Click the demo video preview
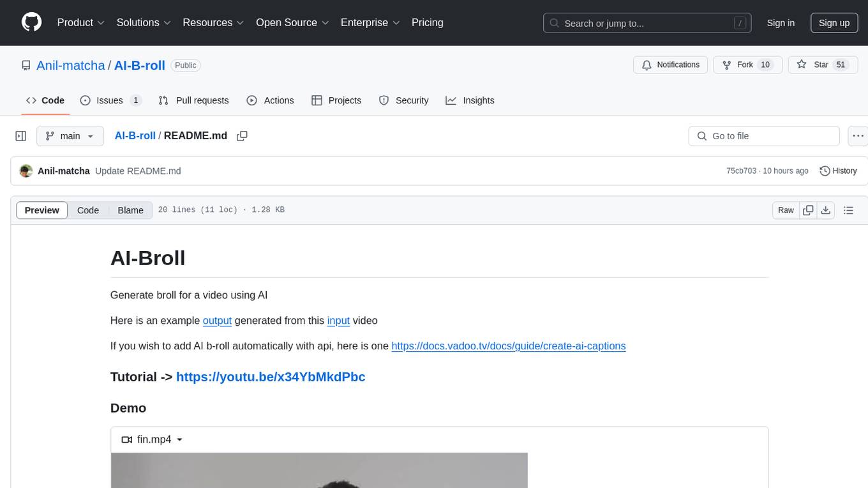The height and width of the screenshot is (488, 868). point(319,470)
